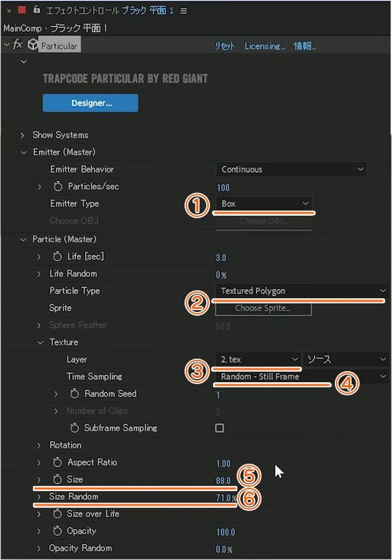392x560 pixels.
Task: Click the Subframe Sampling stopwatch
Action: coord(74,428)
